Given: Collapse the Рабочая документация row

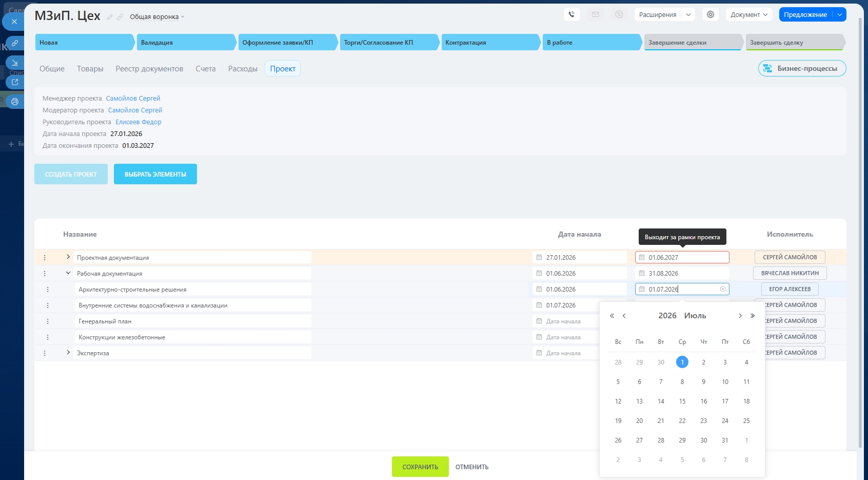Looking at the screenshot, I should [x=68, y=273].
